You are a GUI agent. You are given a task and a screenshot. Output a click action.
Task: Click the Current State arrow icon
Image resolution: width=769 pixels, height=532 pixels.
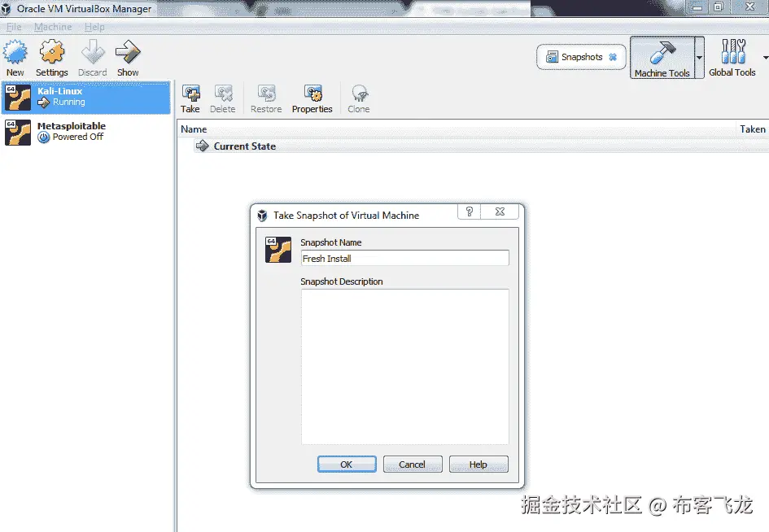[202, 146]
